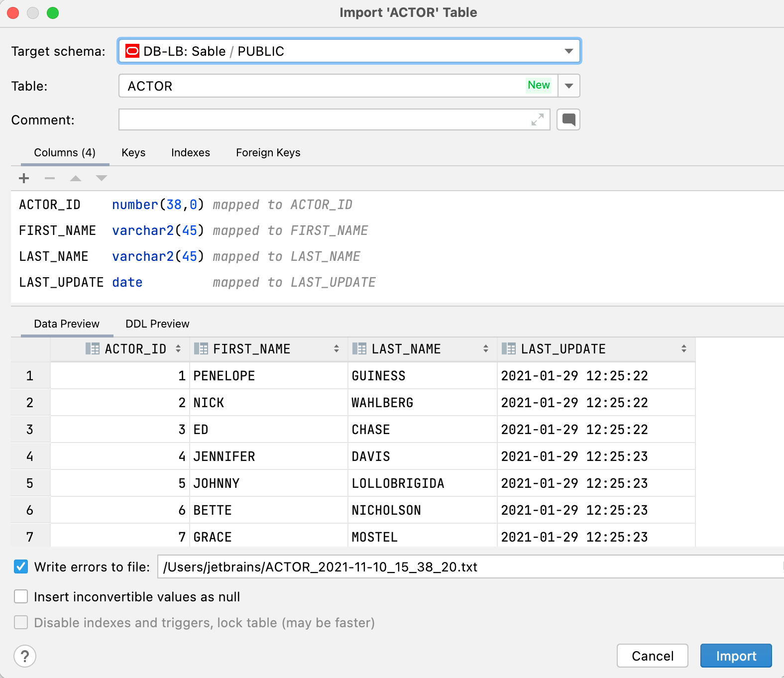
Task: Expand the comment field using expand icon
Action: tap(538, 119)
